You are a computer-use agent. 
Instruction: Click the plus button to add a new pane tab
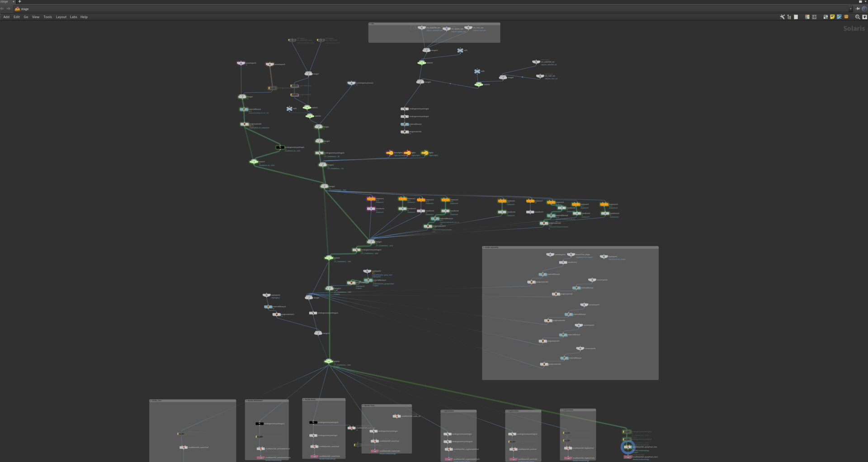pyautogui.click(x=19, y=2)
